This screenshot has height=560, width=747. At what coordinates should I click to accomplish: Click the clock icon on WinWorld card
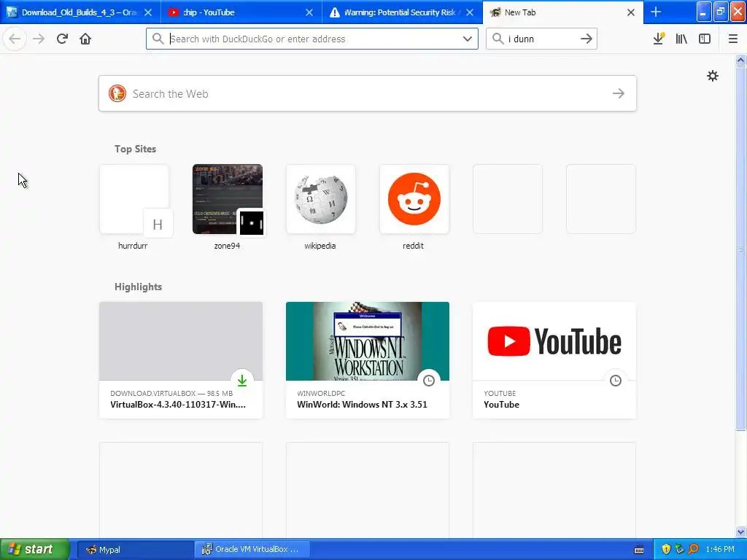pos(429,380)
